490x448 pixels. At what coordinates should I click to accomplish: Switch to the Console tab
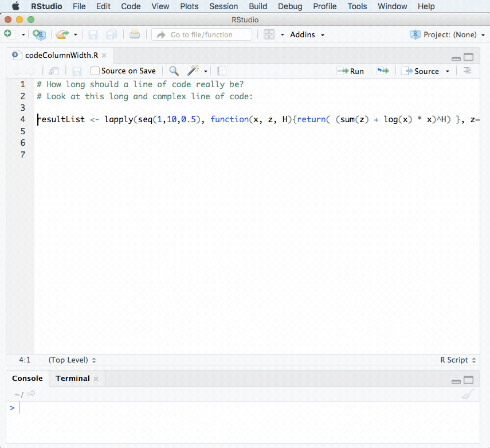pyautogui.click(x=27, y=378)
